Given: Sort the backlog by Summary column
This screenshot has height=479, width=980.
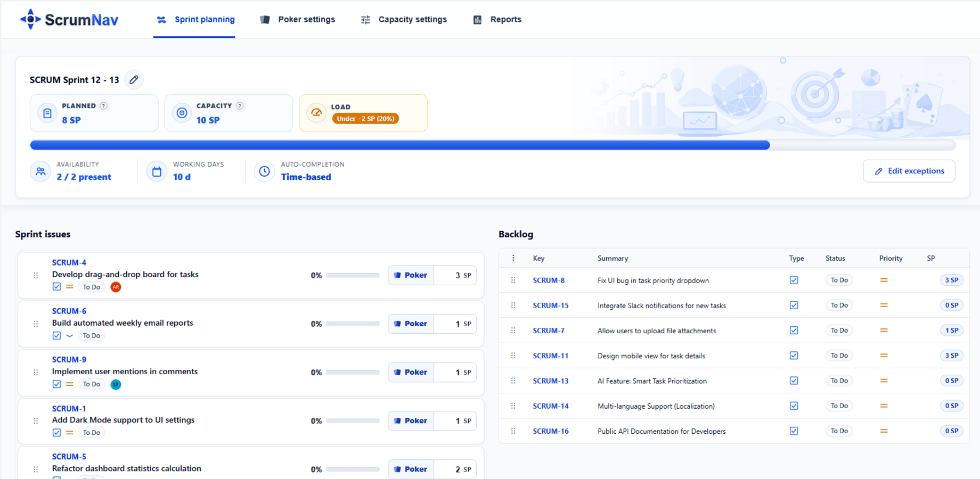Looking at the screenshot, I should click(612, 258).
